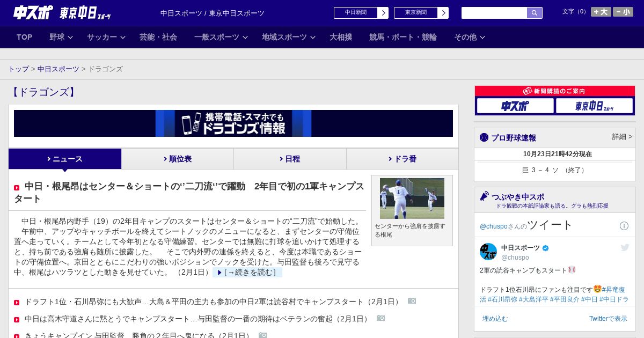
Task: Click the 中スポ logo in header
Action: (33, 12)
